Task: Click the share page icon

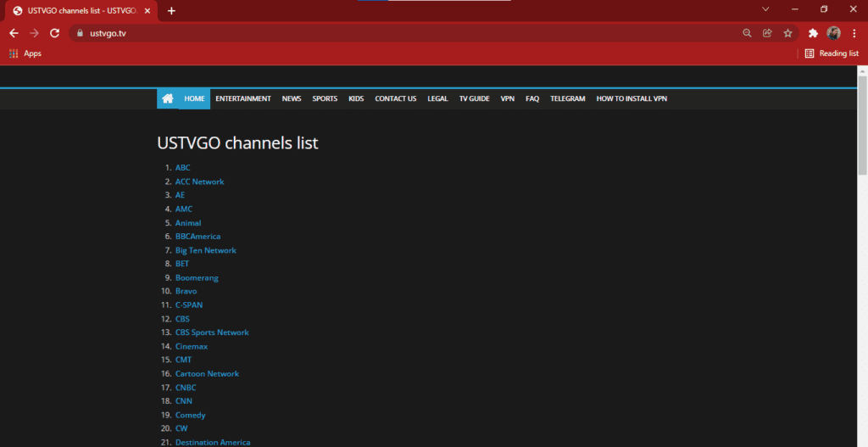Action: (767, 33)
